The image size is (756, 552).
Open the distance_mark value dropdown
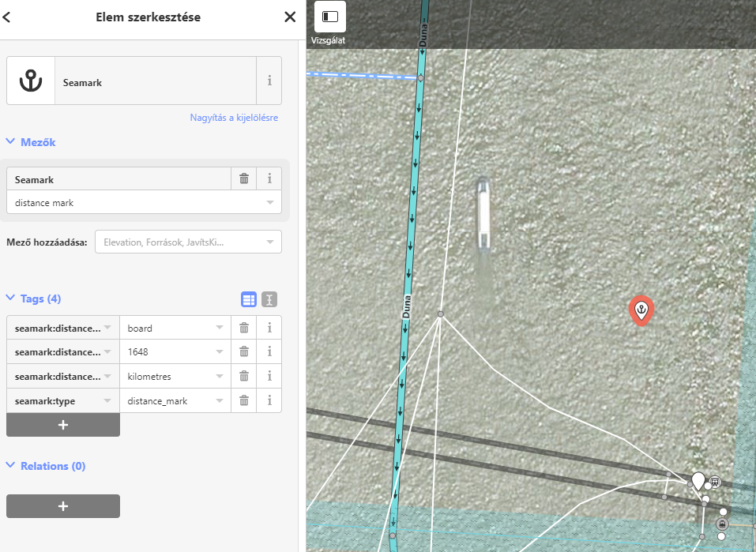pyautogui.click(x=220, y=400)
